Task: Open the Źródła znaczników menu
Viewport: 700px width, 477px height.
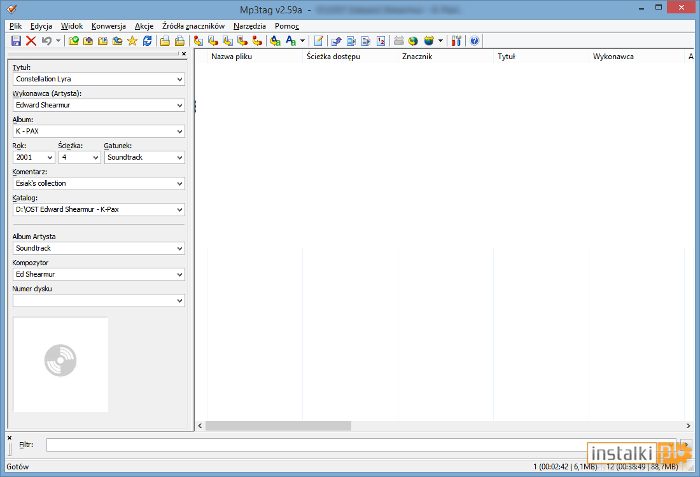Action: pyautogui.click(x=193, y=26)
